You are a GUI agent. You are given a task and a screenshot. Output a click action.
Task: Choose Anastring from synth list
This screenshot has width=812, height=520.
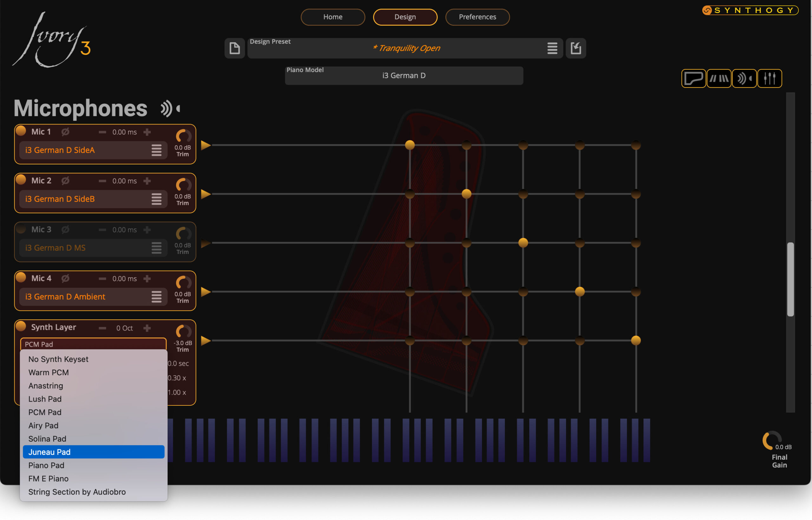tap(94, 386)
